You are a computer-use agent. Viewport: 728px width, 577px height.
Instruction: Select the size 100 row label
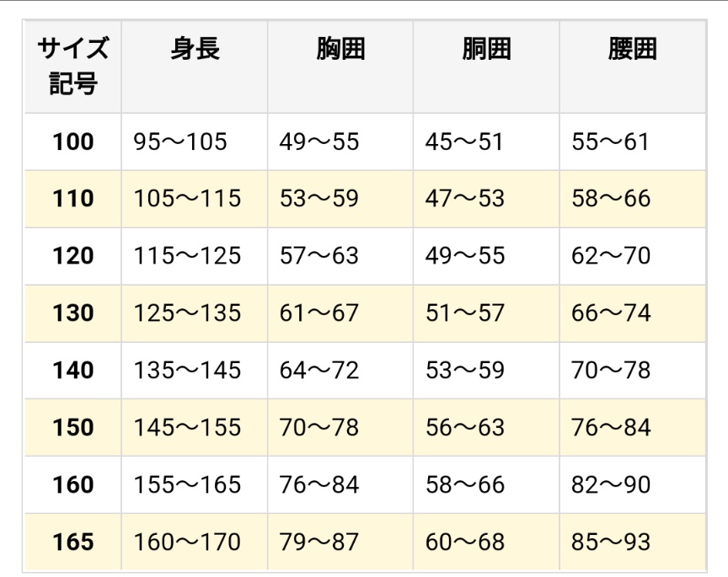pyautogui.click(x=73, y=142)
